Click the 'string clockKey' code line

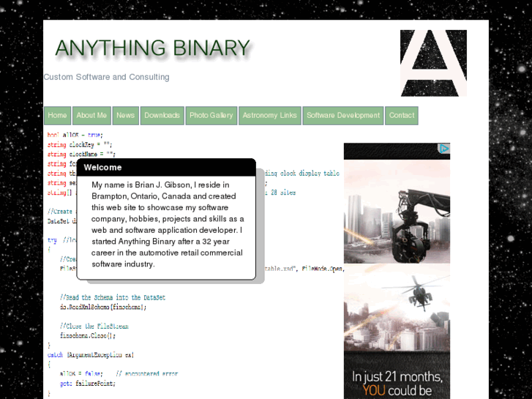coord(80,145)
